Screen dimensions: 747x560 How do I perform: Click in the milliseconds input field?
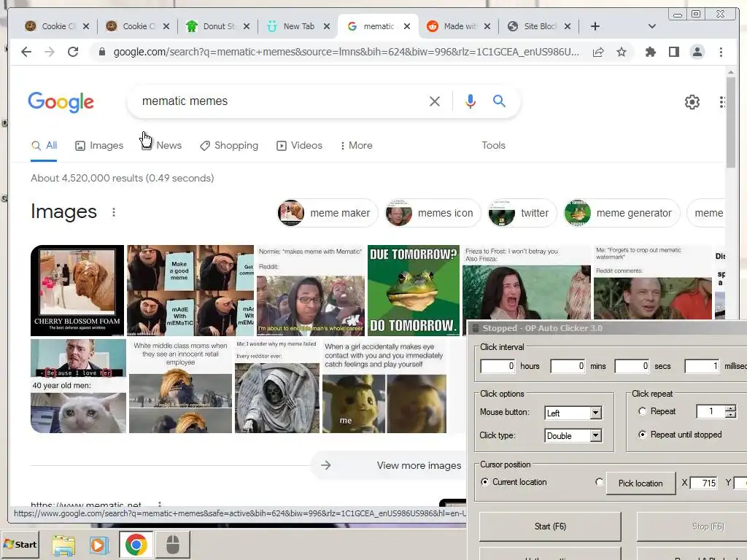tap(702, 366)
